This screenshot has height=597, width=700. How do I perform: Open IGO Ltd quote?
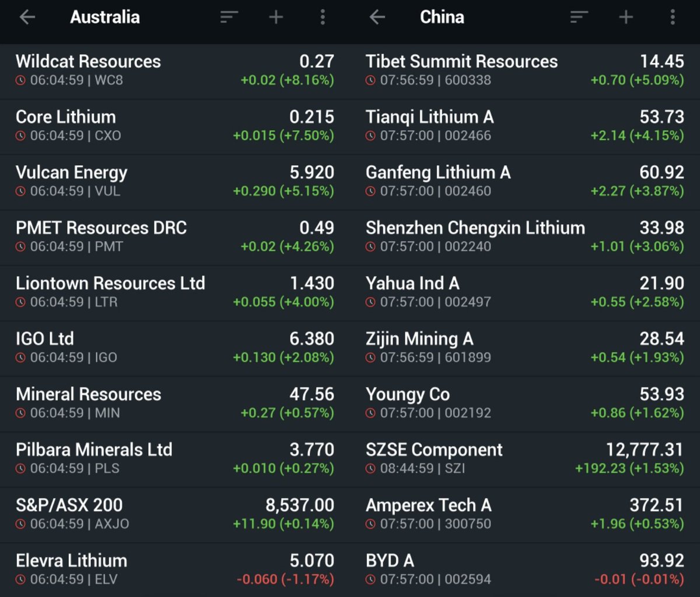click(175, 348)
